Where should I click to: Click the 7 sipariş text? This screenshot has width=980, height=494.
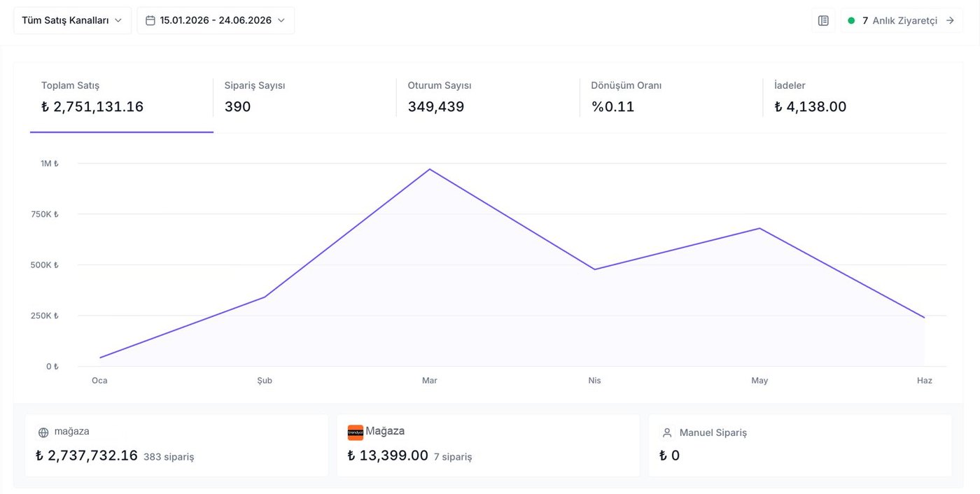(x=453, y=457)
